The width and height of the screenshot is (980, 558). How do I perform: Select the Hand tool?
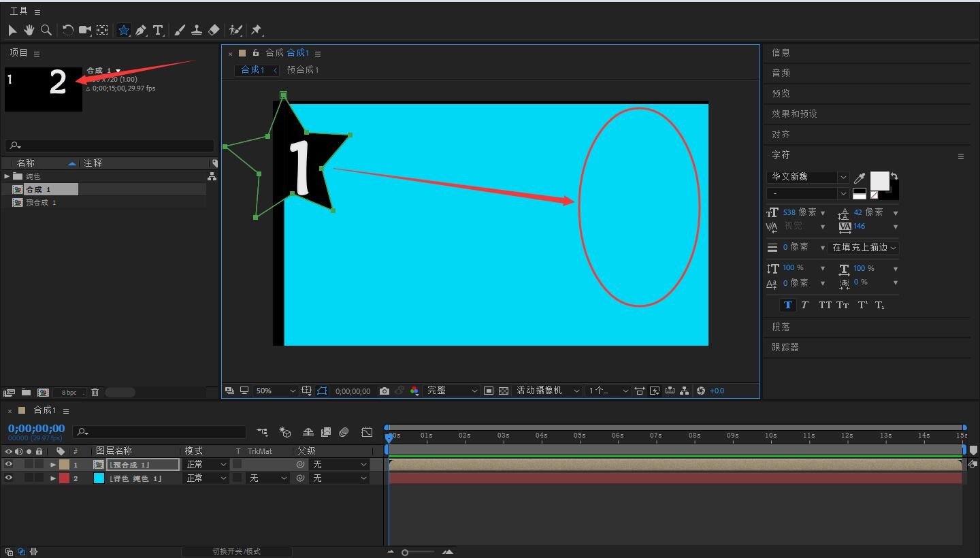click(x=29, y=30)
